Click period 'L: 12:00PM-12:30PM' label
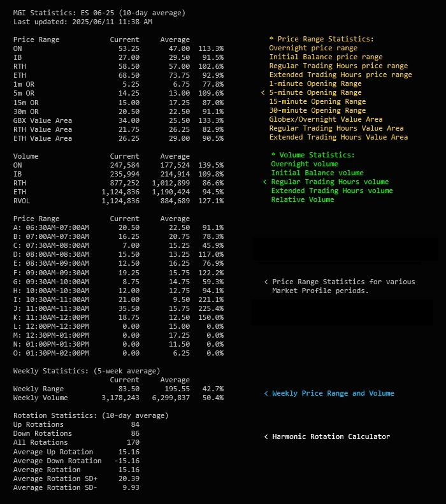 click(x=51, y=326)
